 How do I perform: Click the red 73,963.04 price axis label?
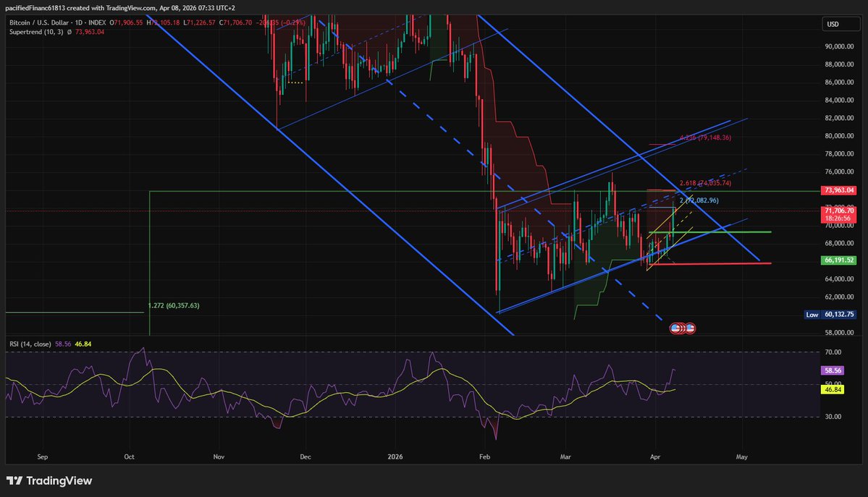(839, 190)
